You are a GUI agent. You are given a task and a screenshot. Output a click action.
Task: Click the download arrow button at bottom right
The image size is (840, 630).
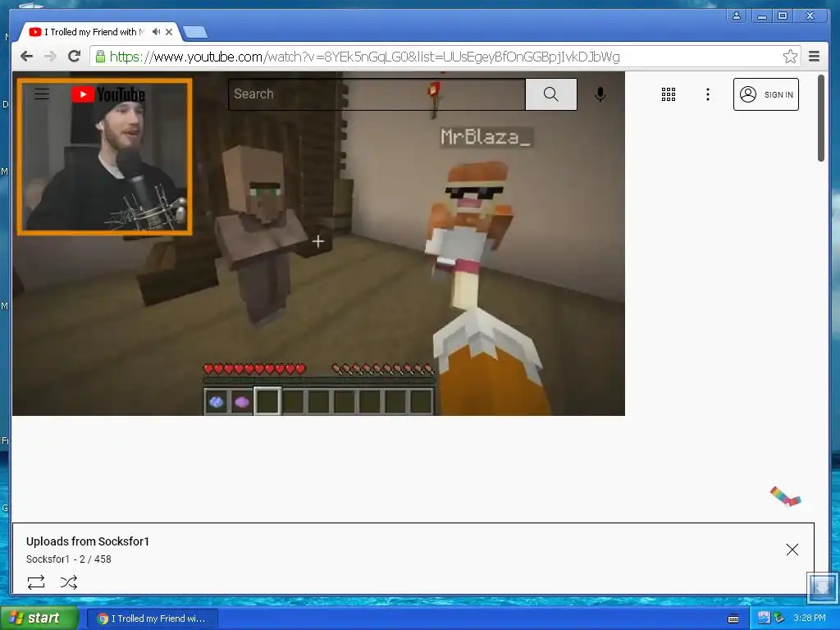tap(822, 587)
